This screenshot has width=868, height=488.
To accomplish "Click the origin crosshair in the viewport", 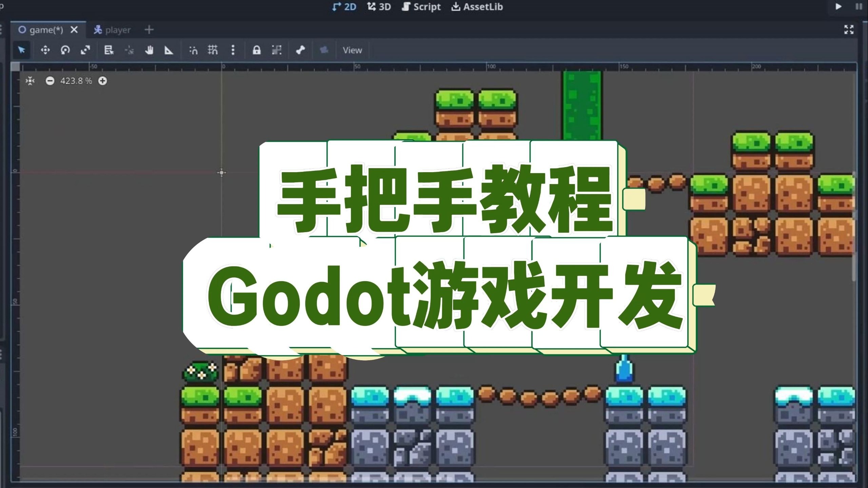I will click(221, 172).
